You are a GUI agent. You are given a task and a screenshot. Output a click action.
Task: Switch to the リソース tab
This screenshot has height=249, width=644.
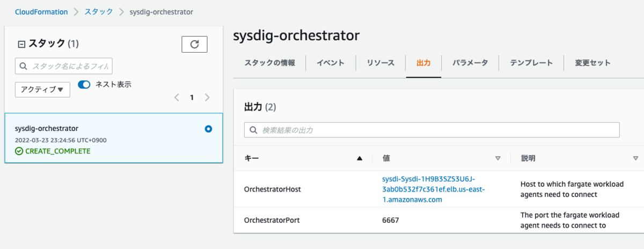tap(380, 63)
